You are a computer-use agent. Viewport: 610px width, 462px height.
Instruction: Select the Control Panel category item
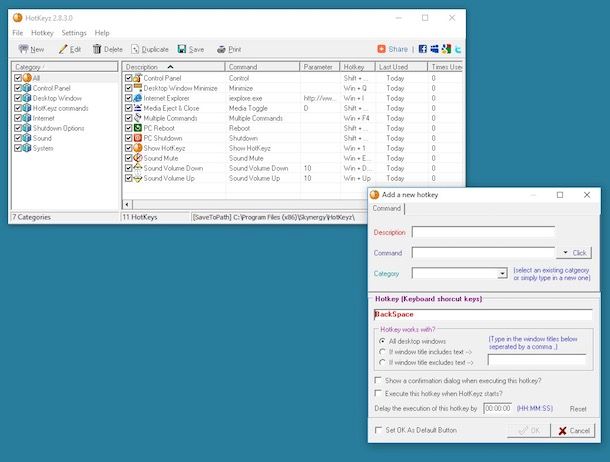[x=51, y=88]
